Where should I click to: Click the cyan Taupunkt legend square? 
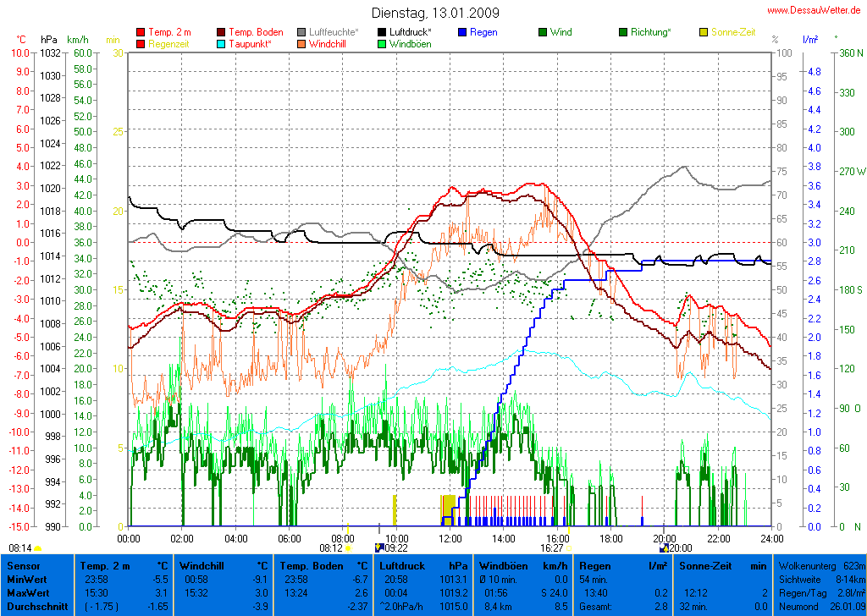click(222, 44)
